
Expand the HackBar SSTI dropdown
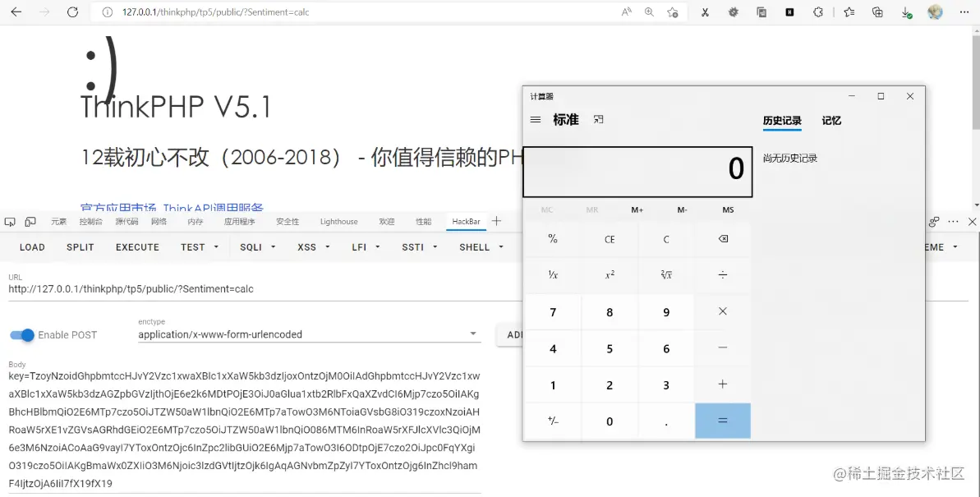coord(420,247)
